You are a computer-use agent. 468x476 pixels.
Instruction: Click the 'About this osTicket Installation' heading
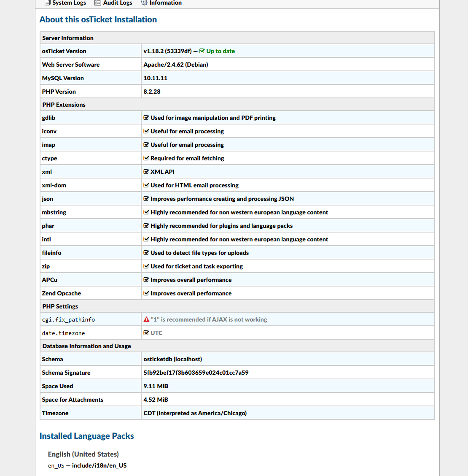click(x=98, y=19)
